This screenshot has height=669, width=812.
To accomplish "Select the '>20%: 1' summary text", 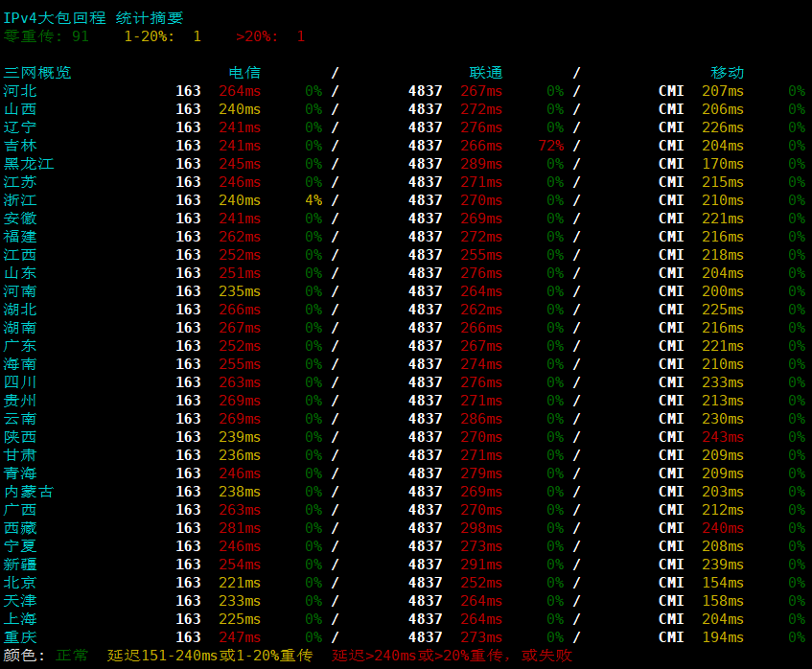I will pyautogui.click(x=269, y=36).
